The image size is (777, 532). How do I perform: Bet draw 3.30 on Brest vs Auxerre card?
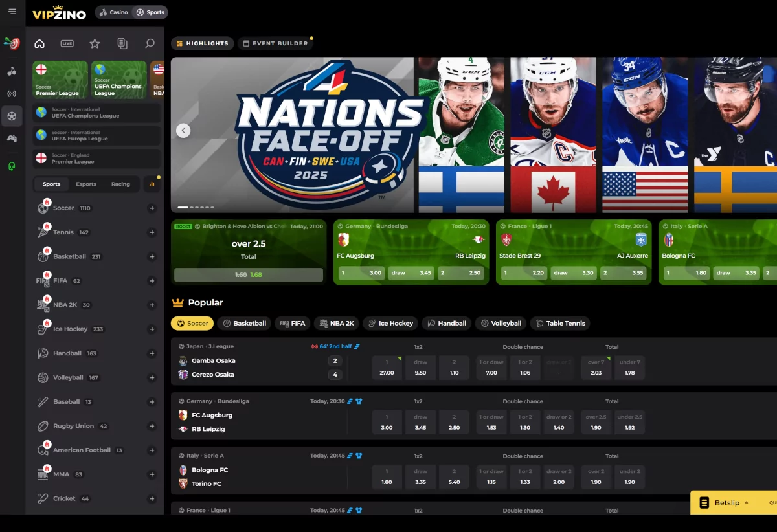(x=574, y=273)
